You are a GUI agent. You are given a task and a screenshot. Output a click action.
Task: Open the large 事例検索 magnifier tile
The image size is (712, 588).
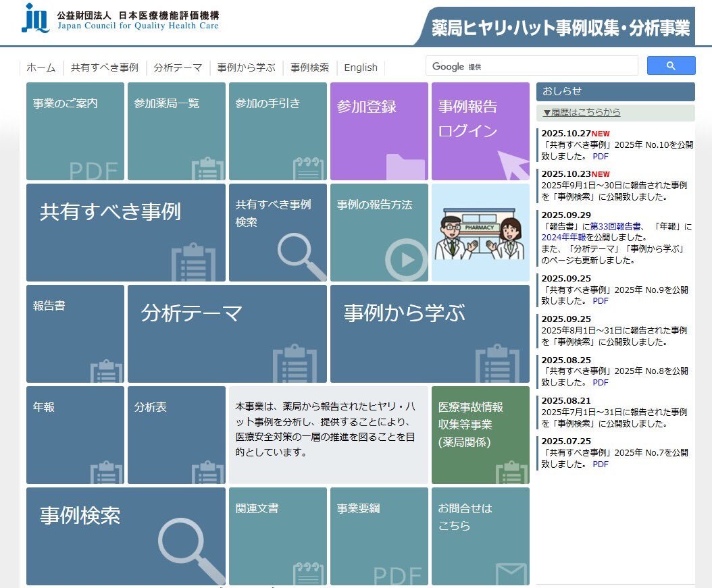click(x=126, y=536)
